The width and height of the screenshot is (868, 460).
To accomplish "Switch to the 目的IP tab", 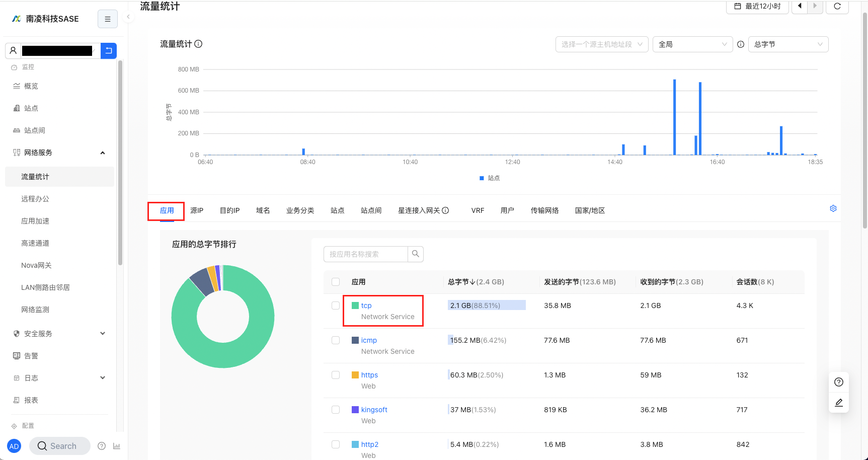I will pos(229,210).
